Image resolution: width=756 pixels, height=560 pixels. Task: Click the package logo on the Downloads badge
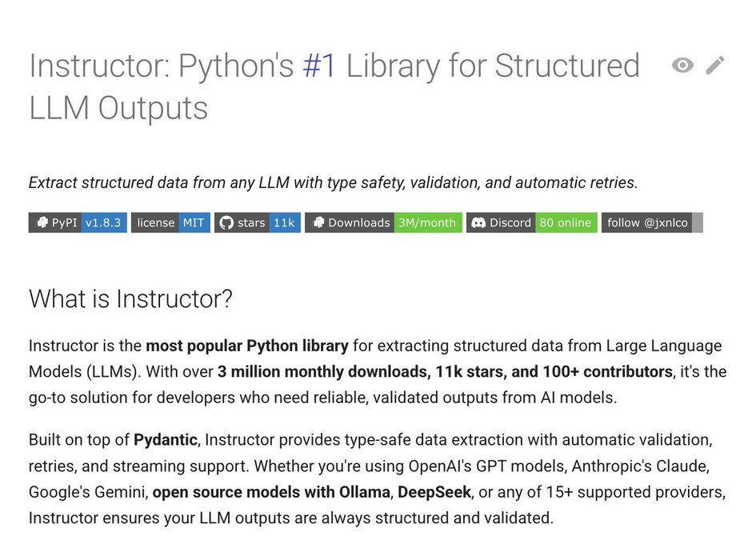click(x=318, y=223)
